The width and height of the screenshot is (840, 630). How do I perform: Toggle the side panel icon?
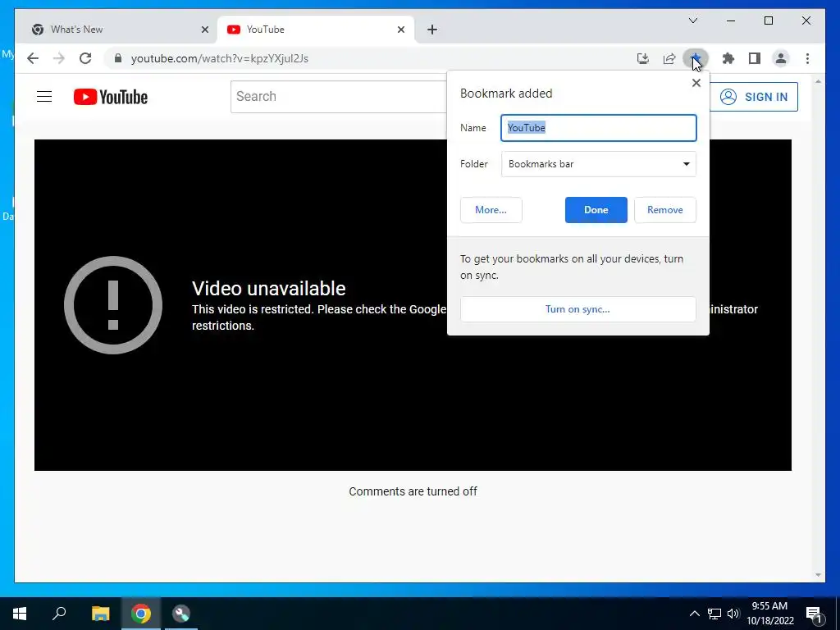755,58
